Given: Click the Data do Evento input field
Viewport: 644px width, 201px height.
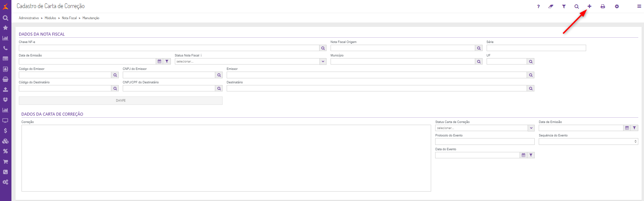Looking at the screenshot, I should (478, 155).
